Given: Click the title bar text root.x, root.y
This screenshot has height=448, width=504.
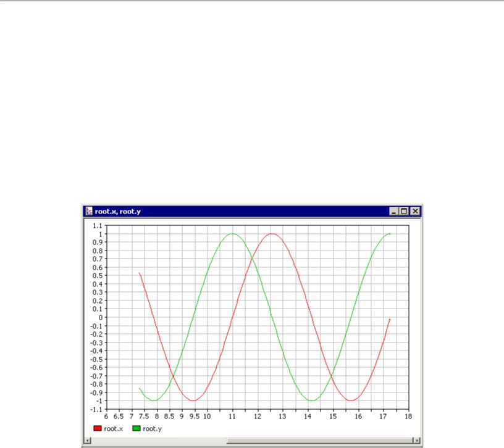Looking at the screenshot, I should pyautogui.click(x=117, y=211).
